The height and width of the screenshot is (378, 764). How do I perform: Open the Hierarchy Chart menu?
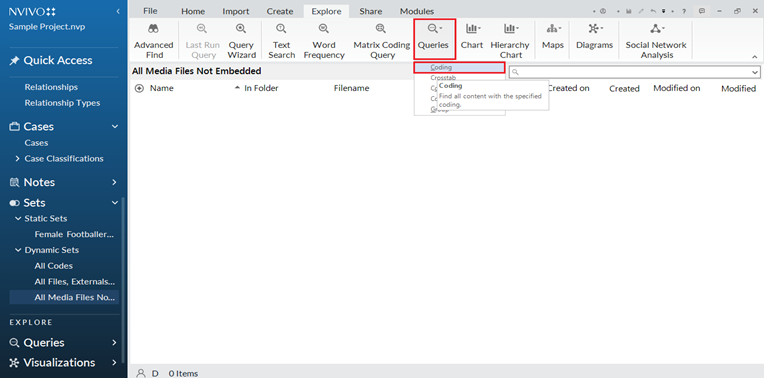click(511, 41)
